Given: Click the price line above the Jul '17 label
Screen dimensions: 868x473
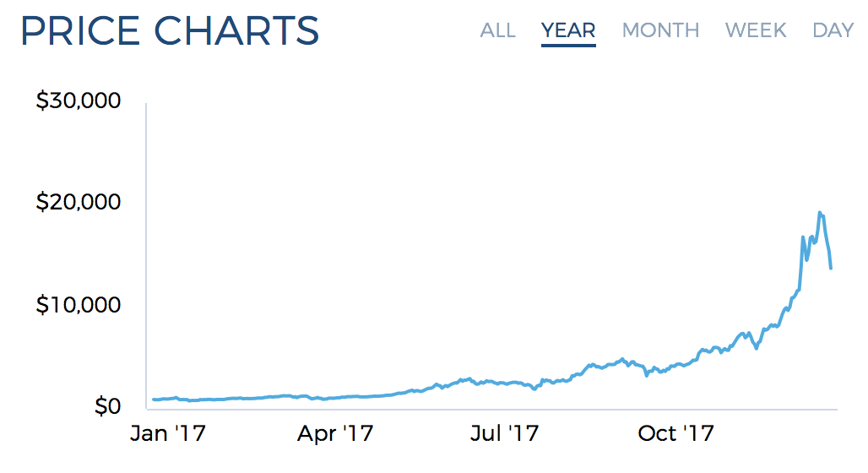Looking at the screenshot, I should click(x=503, y=383).
